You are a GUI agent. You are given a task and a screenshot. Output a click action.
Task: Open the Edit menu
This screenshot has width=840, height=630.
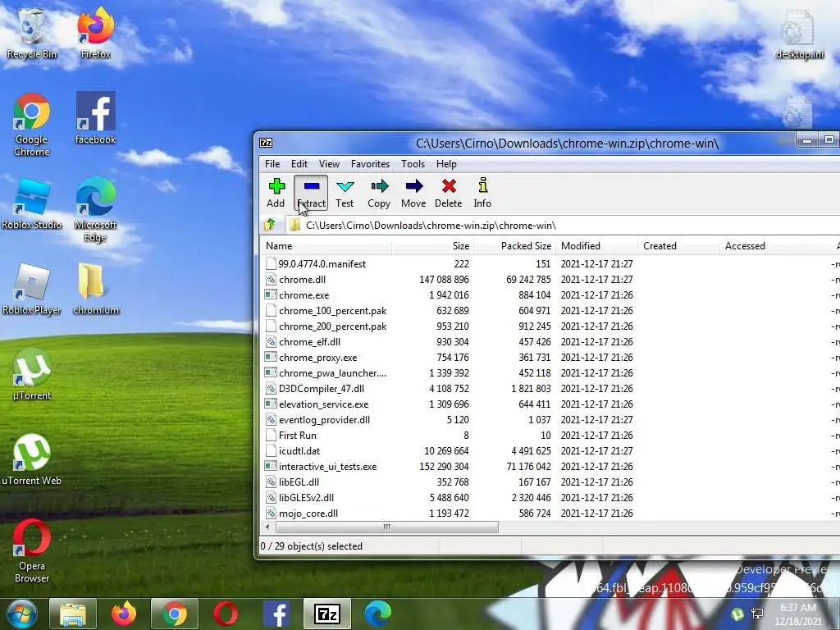(299, 164)
